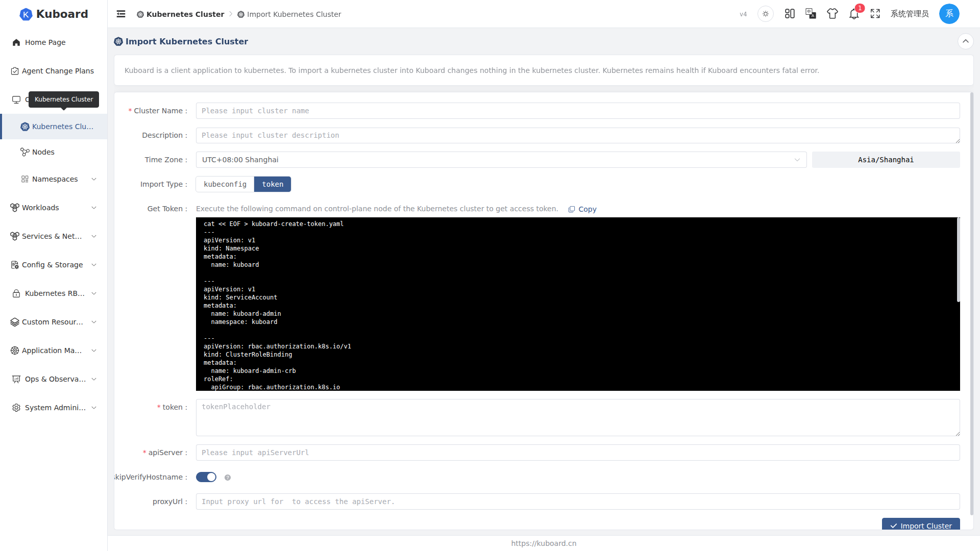Collapse the Import Kubernetes Cluster panel
Screen dimensions: 980x551
(x=966, y=41)
